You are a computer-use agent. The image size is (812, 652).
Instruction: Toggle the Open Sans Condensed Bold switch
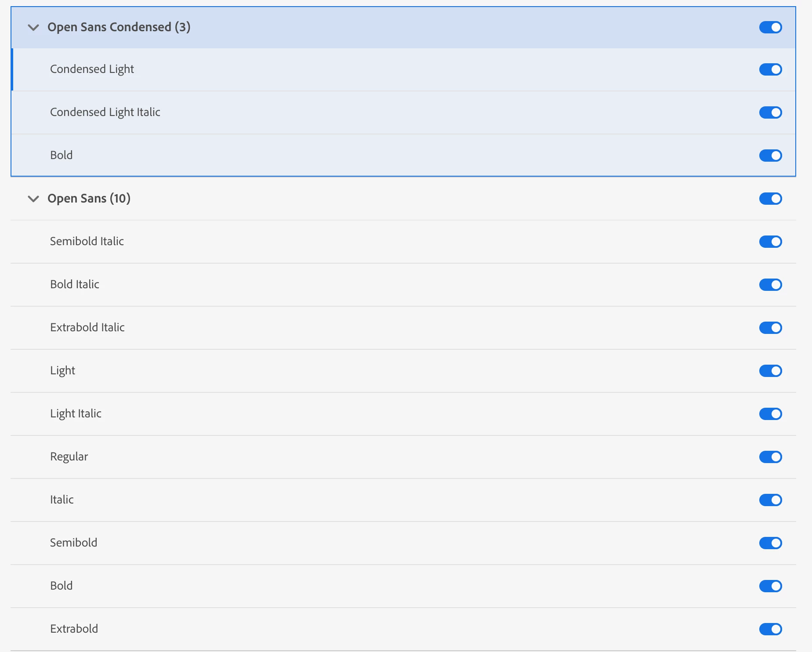point(770,156)
